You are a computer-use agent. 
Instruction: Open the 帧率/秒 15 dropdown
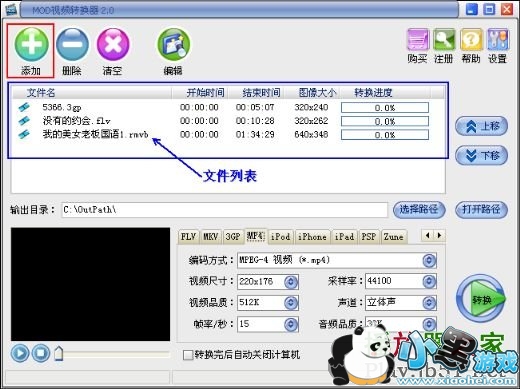pos(291,324)
